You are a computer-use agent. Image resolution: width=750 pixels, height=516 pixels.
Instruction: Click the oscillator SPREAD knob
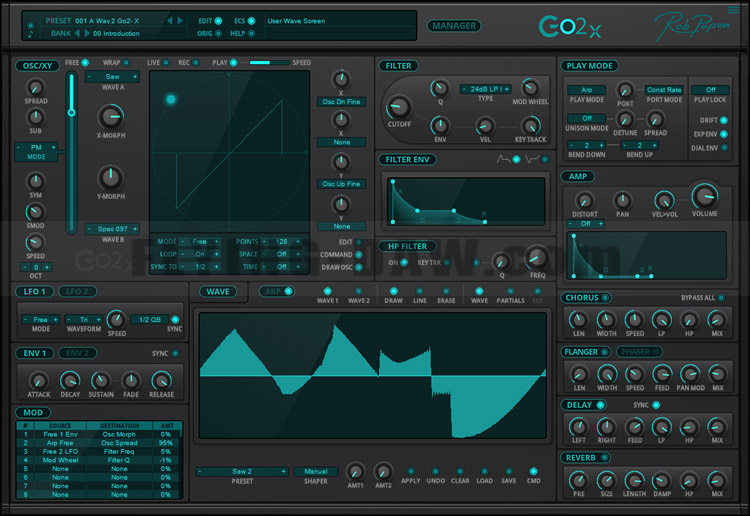35,88
